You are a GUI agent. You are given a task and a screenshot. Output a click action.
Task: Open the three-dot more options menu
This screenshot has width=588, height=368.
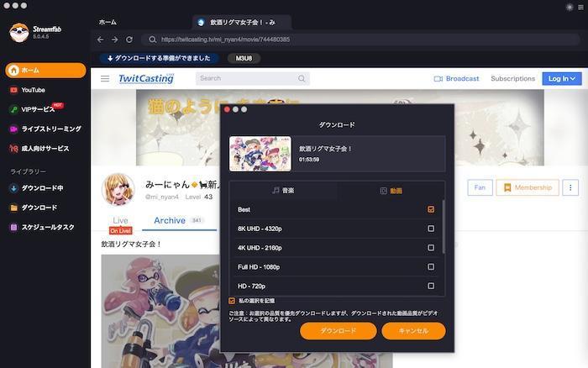(x=570, y=187)
